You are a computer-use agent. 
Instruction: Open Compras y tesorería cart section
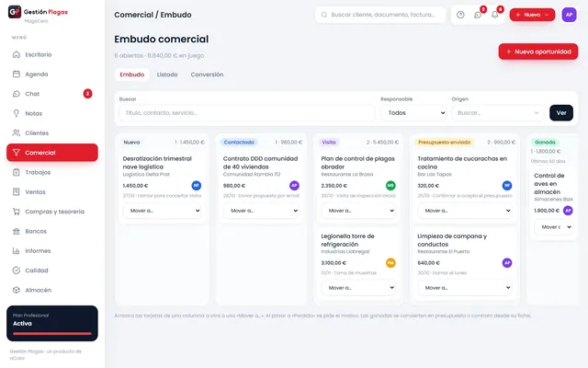pyautogui.click(x=52, y=212)
